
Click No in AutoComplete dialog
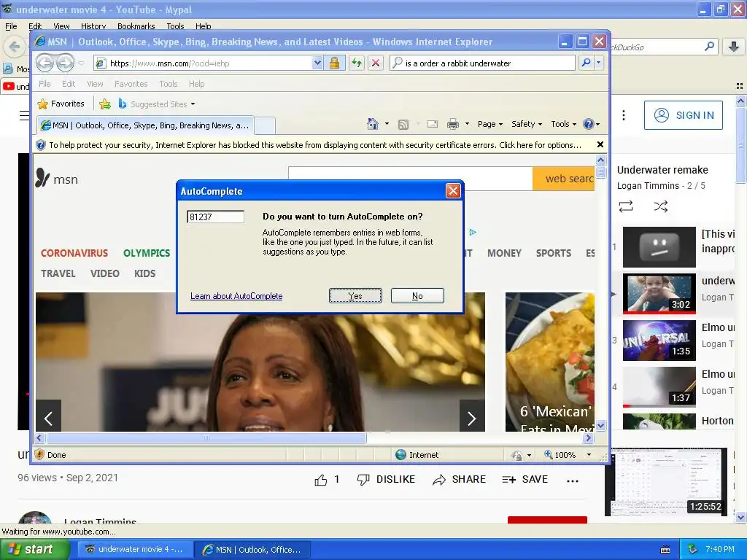(417, 296)
